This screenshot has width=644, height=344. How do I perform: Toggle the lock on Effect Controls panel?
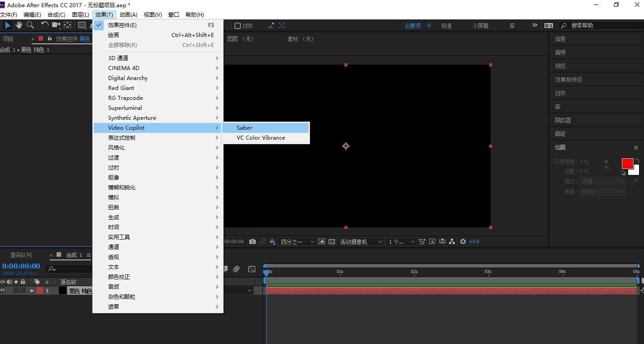click(49, 38)
